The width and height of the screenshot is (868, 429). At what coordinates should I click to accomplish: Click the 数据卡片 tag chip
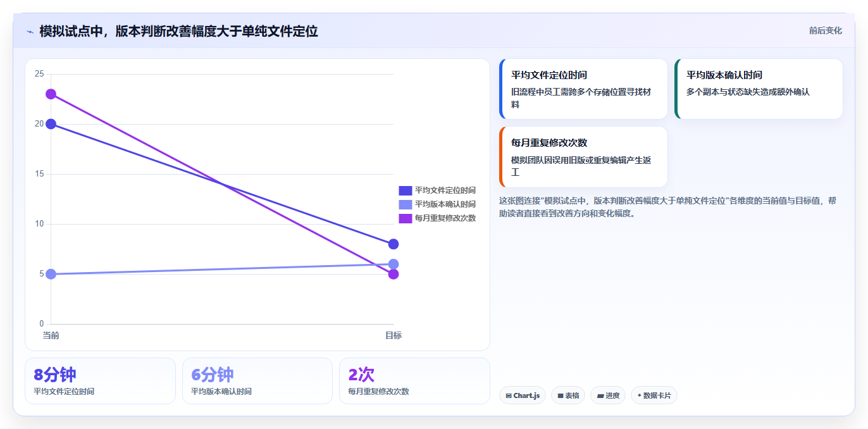[654, 395]
